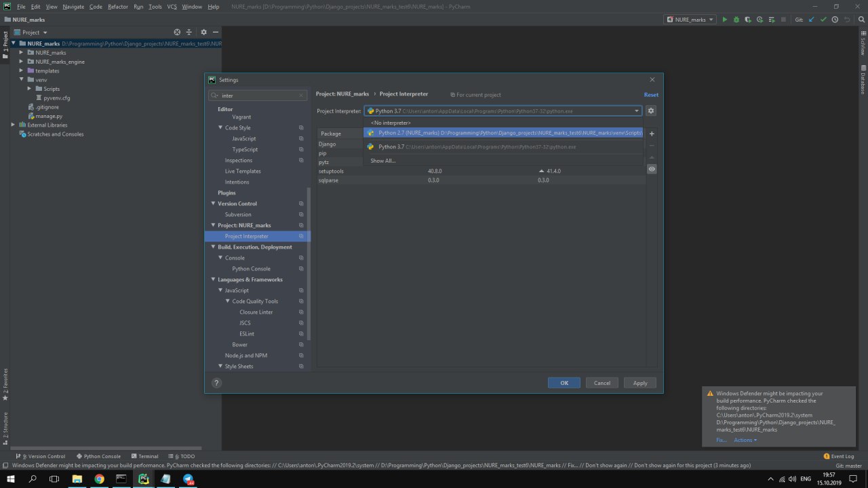
Task: Open the Version Control tool tab
Action: coord(41,456)
